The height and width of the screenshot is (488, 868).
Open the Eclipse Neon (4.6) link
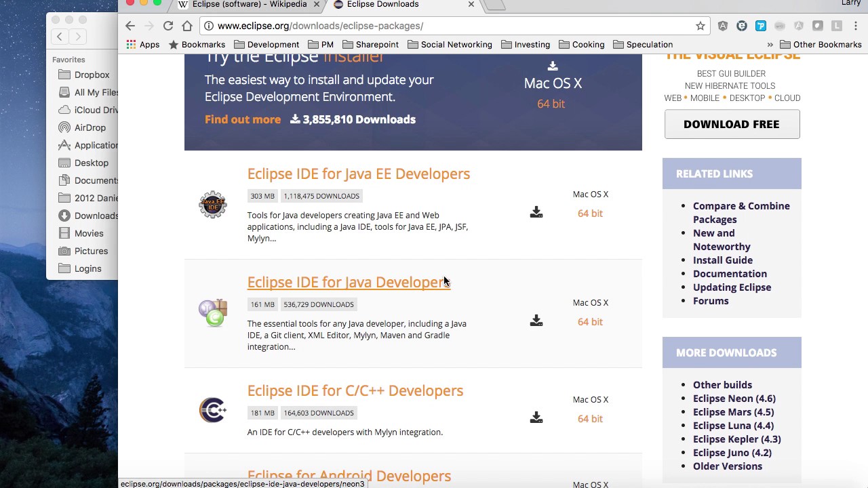pyautogui.click(x=734, y=399)
